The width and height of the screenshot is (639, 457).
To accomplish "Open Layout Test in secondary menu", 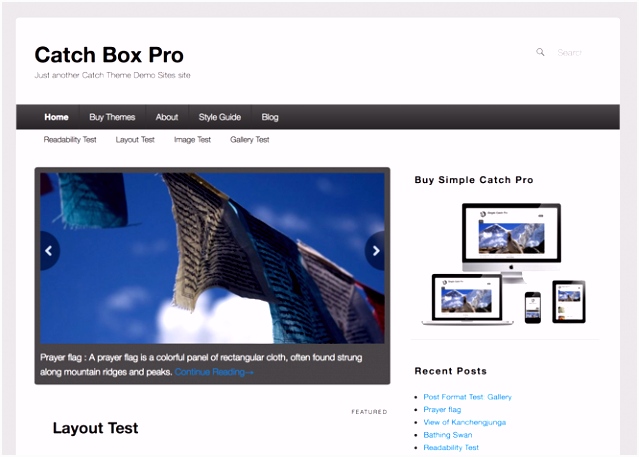I will click(x=135, y=139).
